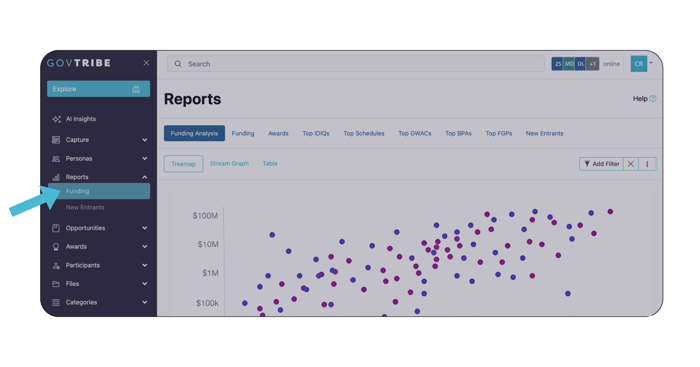Expand the Participants section chevron

[145, 265]
